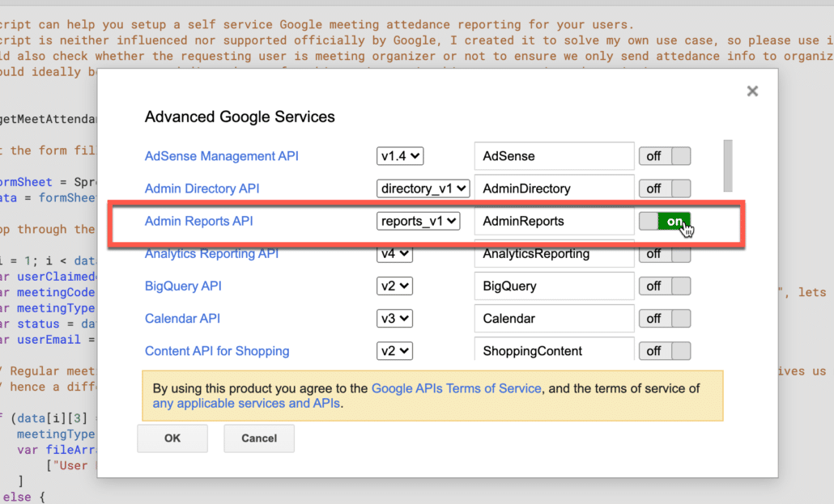Image resolution: width=834 pixels, height=504 pixels.
Task: Click the services list scrollbar thumb
Action: coord(728,165)
